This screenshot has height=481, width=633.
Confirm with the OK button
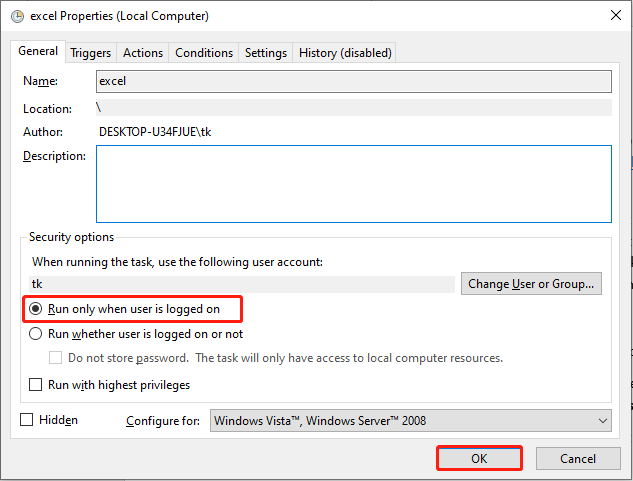pos(479,458)
